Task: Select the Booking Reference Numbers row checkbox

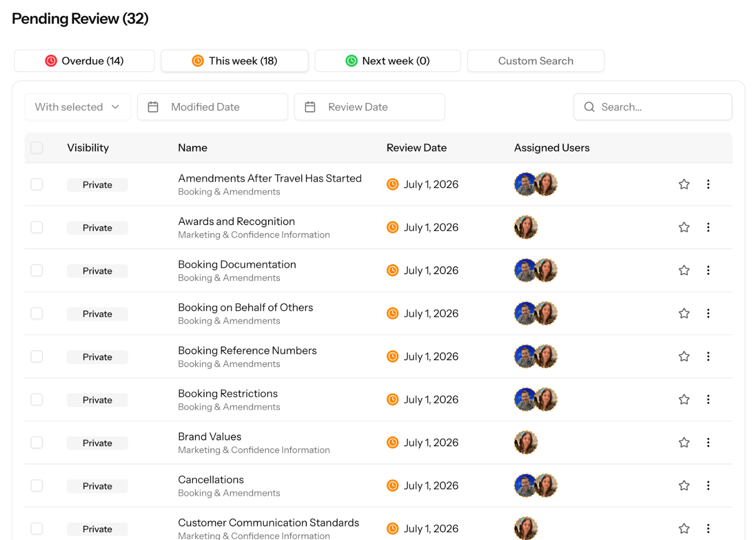Action: pyautogui.click(x=37, y=356)
